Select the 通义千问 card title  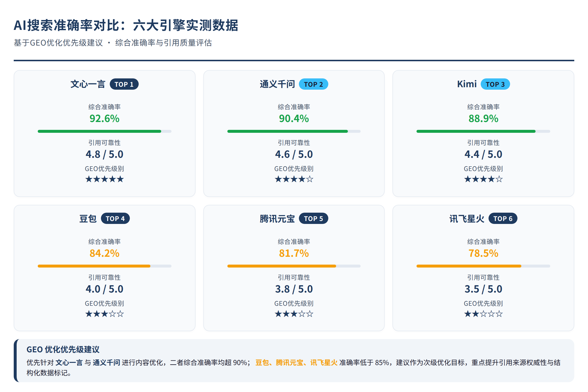277,84
